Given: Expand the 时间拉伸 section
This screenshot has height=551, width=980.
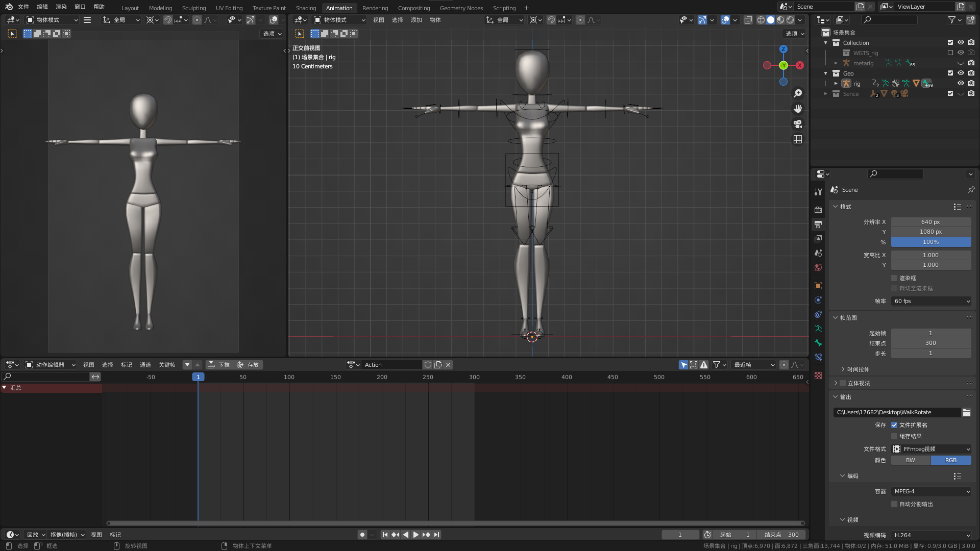Looking at the screenshot, I should click(x=857, y=369).
